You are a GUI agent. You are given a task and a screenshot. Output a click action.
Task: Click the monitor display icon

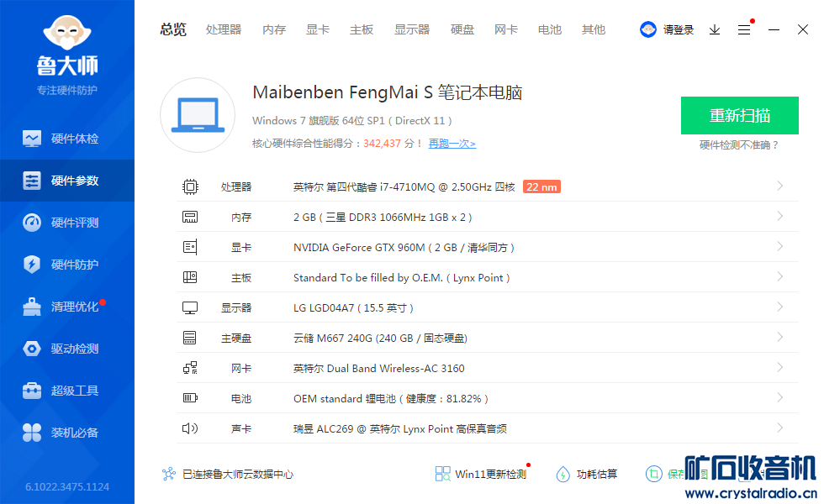point(190,307)
